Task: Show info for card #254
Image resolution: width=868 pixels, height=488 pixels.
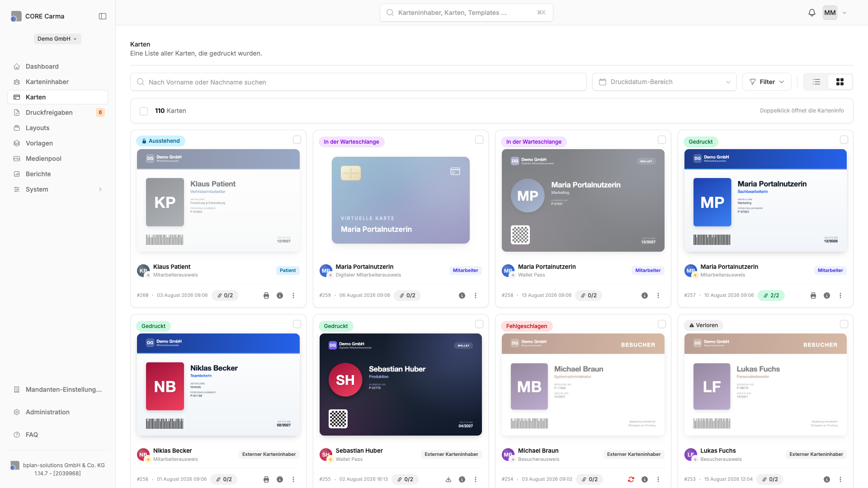Action: 645,479
